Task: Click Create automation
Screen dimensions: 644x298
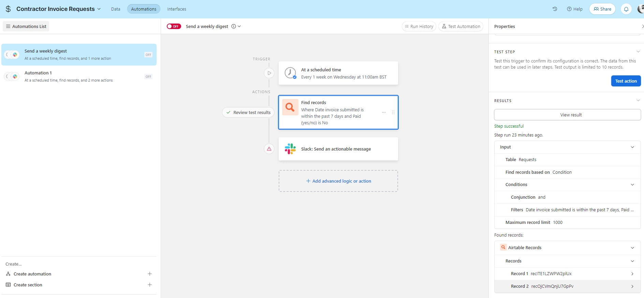Action: click(x=32, y=274)
